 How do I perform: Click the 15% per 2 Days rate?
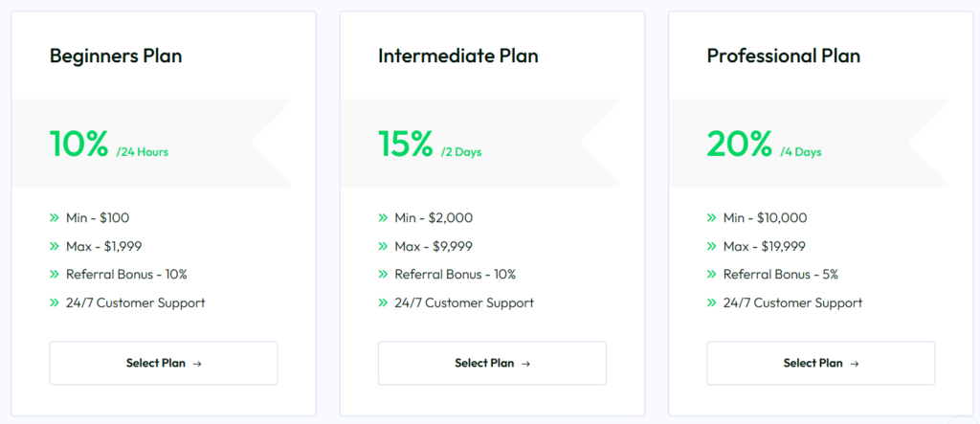(429, 144)
